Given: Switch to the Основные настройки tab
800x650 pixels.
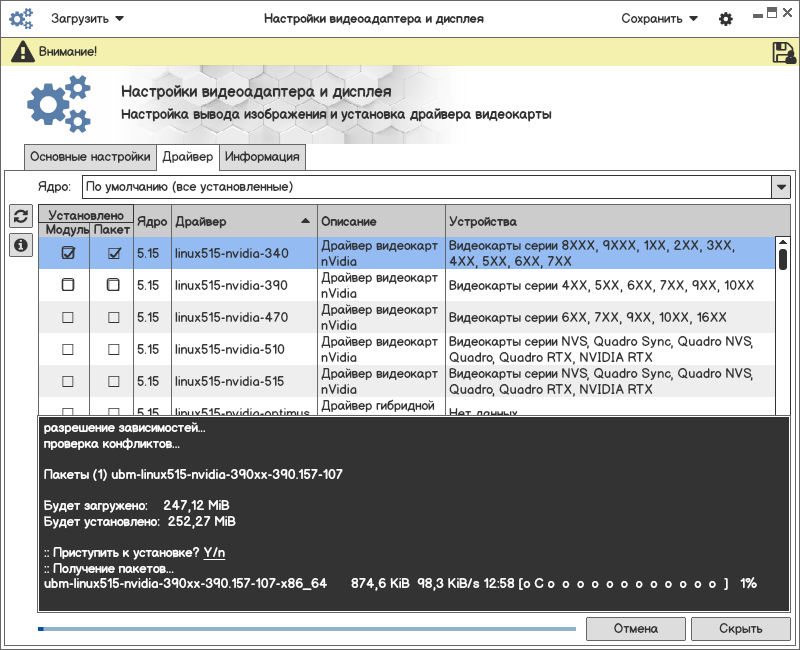Looking at the screenshot, I should (90, 157).
